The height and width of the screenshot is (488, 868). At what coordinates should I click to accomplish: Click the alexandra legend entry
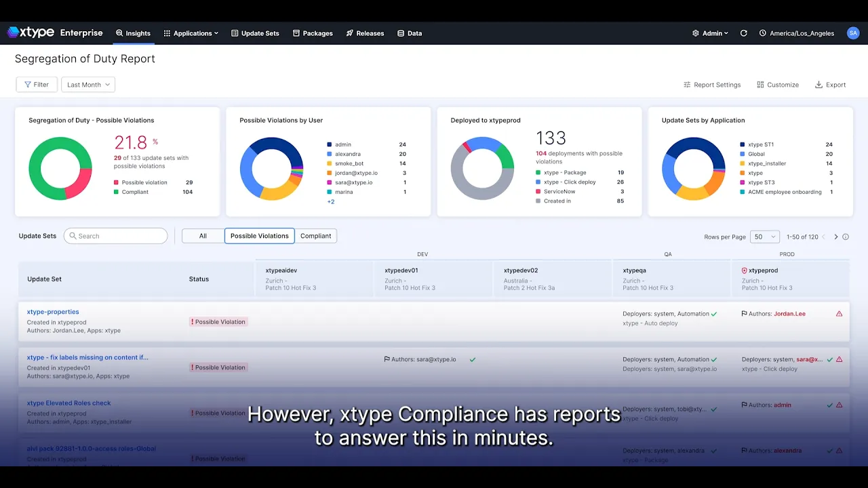pos(366,155)
